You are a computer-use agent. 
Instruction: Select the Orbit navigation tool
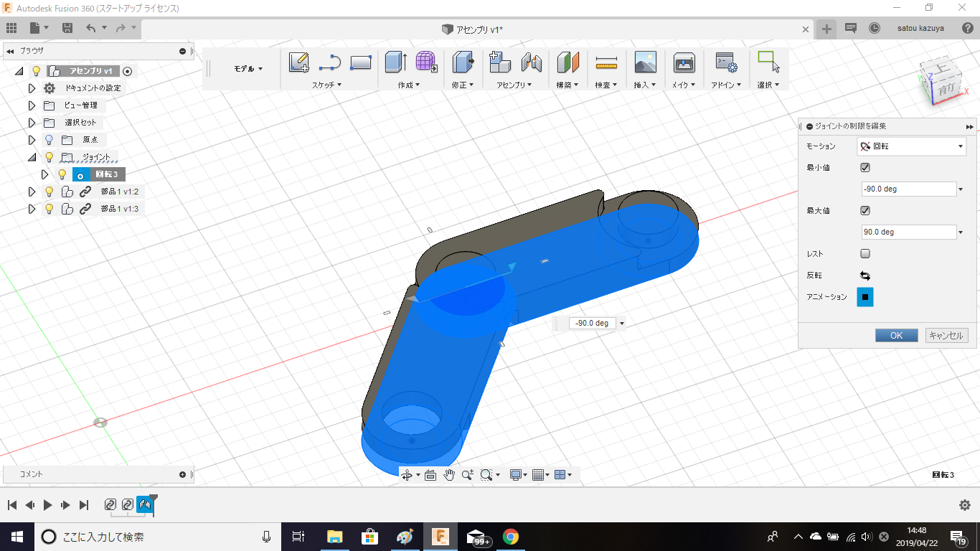[x=407, y=475]
